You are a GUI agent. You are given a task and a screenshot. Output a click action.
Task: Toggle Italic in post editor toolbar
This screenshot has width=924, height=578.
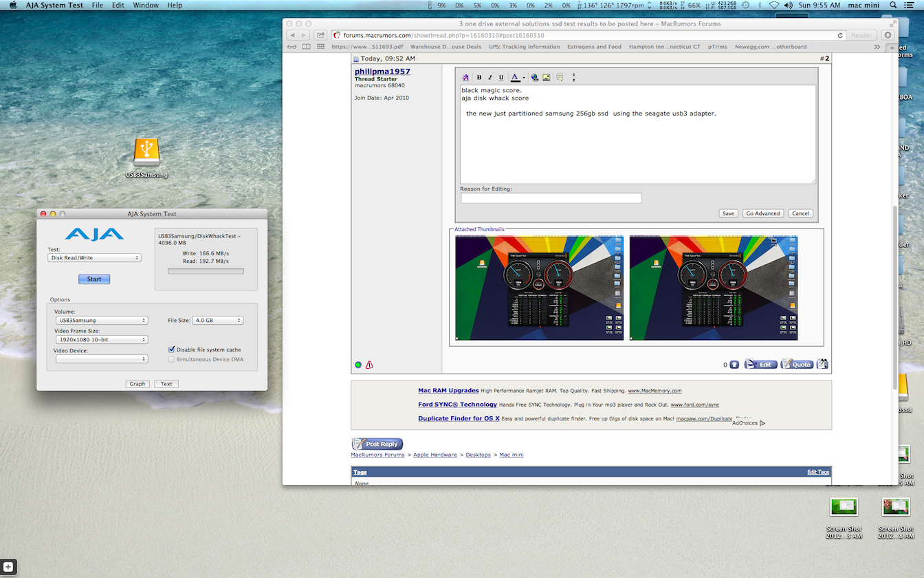pos(490,78)
